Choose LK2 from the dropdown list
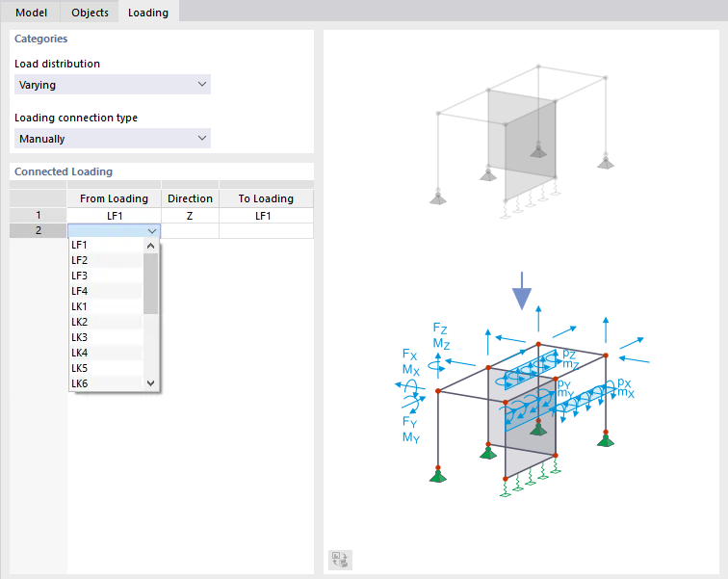This screenshot has width=728, height=579. [106, 322]
